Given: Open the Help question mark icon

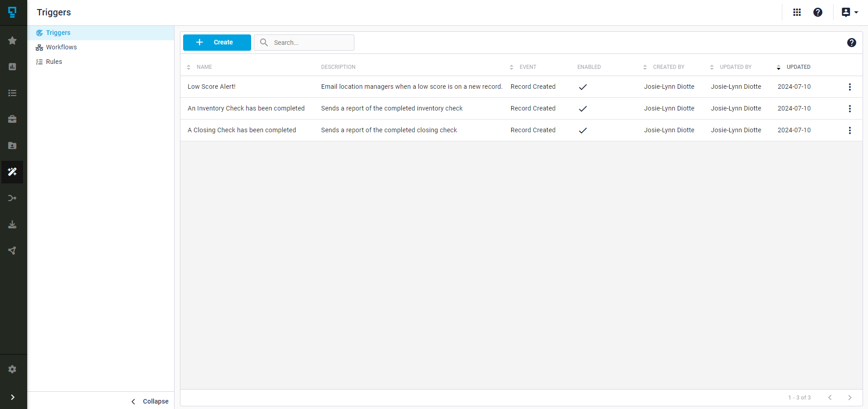Looking at the screenshot, I should tap(818, 12).
